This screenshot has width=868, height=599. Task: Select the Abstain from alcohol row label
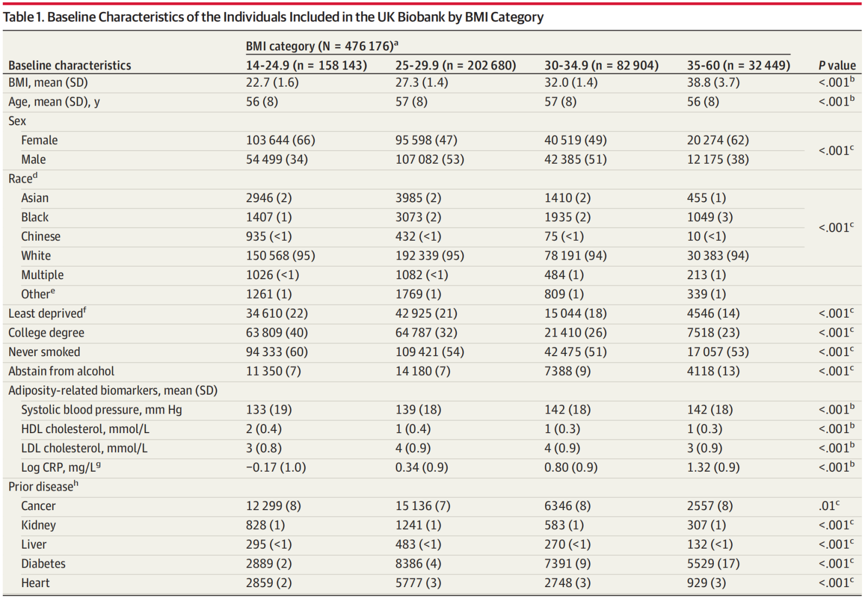coord(61,371)
